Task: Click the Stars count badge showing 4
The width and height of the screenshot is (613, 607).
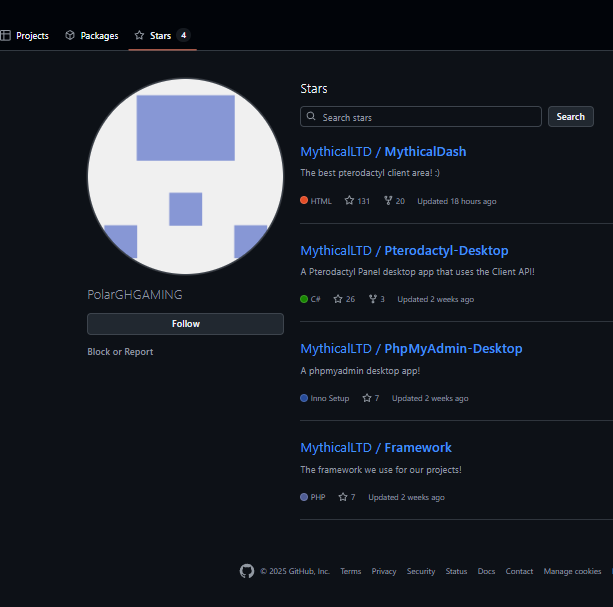Action: pos(183,35)
